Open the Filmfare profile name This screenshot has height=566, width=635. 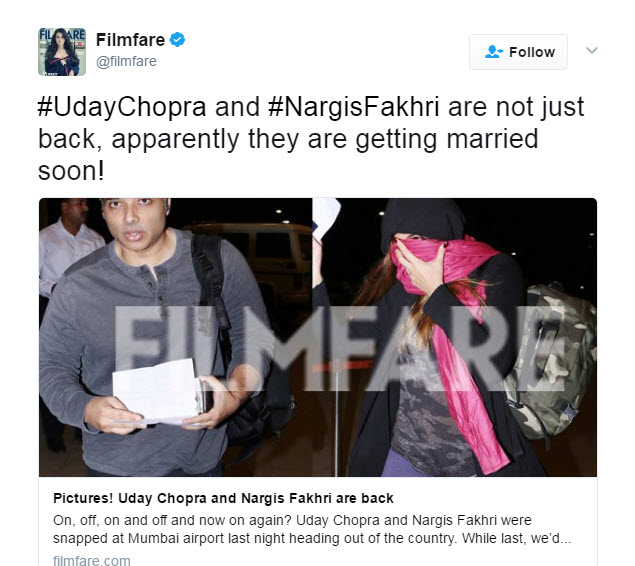pos(130,40)
